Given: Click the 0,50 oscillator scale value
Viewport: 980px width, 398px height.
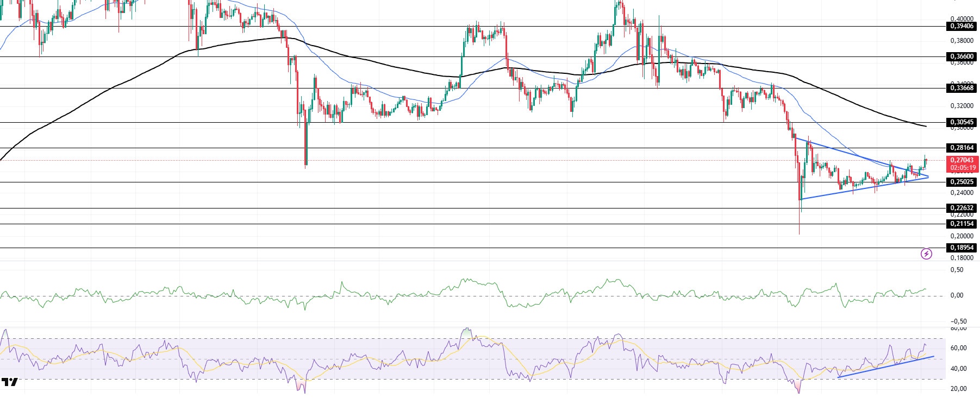Looking at the screenshot, I should 957,270.
